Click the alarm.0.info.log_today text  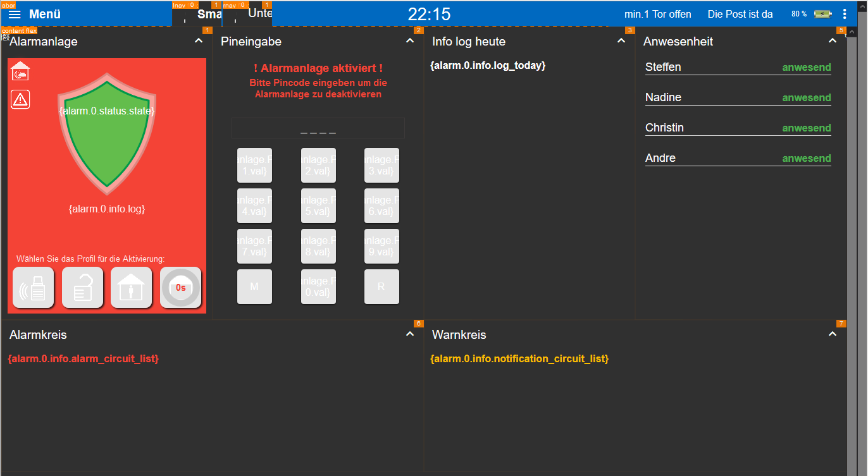[x=488, y=65]
